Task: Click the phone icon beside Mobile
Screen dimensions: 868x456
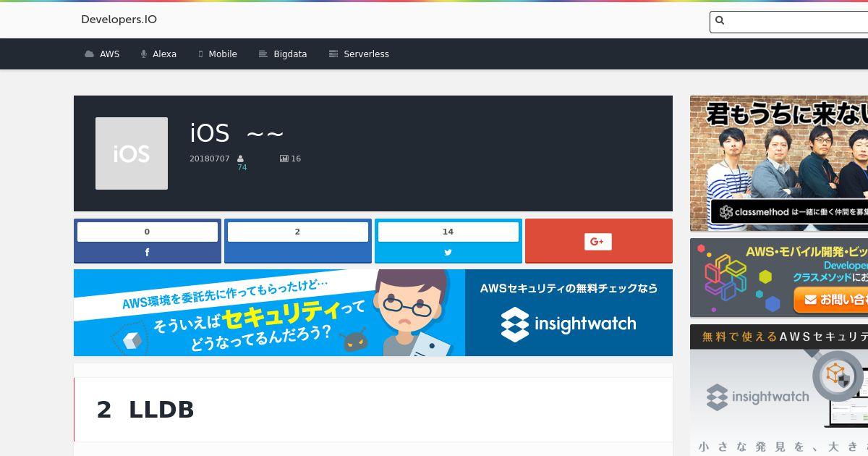Action: [x=200, y=54]
